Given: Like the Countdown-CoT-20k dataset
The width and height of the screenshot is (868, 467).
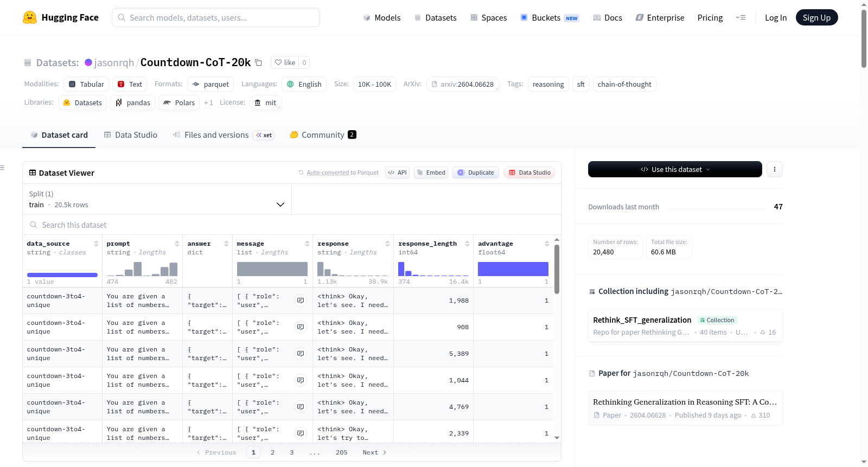Looking at the screenshot, I should point(285,62).
